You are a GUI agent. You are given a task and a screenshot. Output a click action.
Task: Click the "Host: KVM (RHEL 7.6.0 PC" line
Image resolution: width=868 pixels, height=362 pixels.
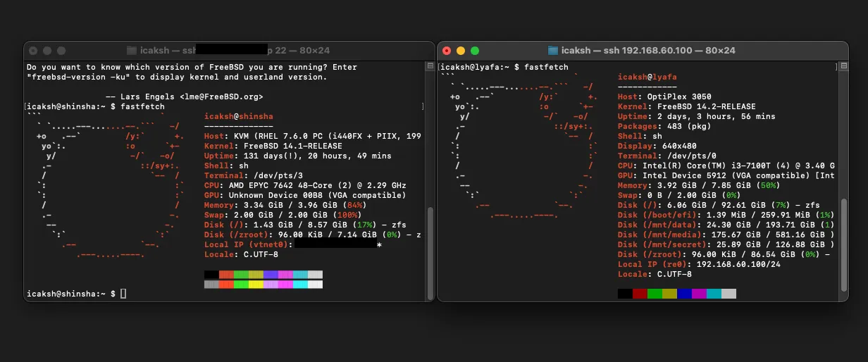[x=313, y=136]
